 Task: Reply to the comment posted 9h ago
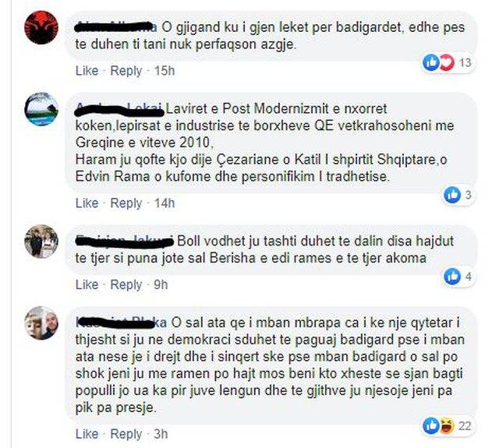tap(126, 284)
